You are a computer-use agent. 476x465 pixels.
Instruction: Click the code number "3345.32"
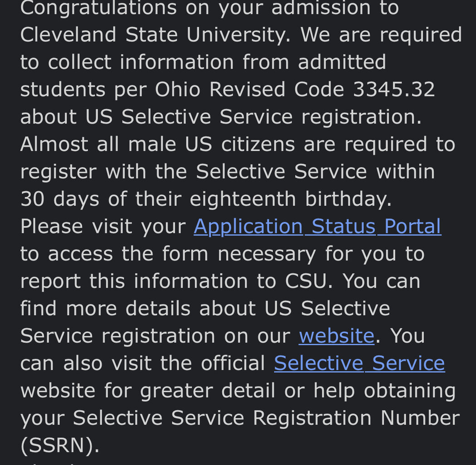pos(394,89)
